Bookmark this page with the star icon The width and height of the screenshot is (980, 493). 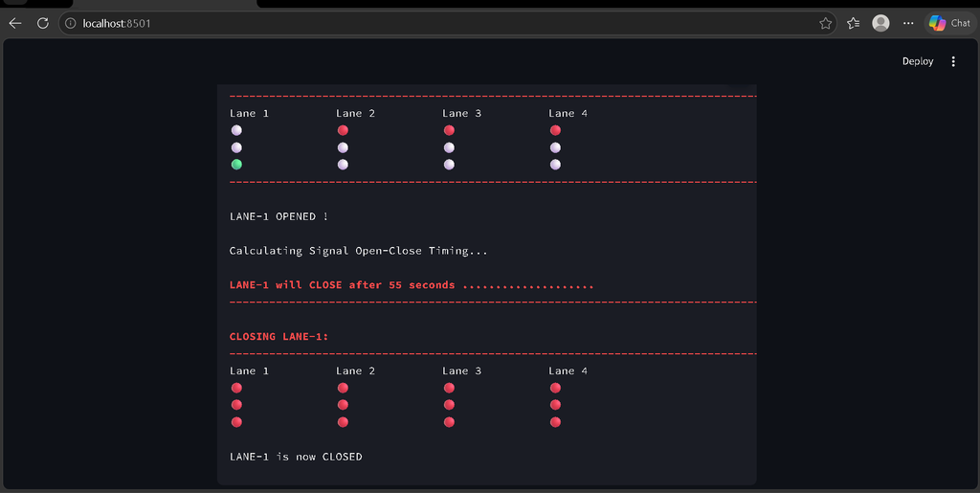pos(825,23)
